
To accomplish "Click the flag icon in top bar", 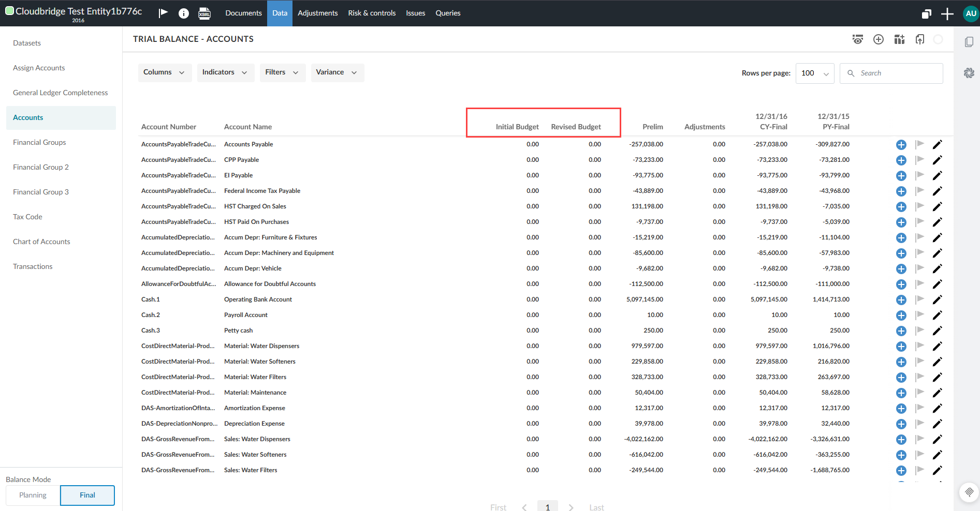I will (x=163, y=13).
